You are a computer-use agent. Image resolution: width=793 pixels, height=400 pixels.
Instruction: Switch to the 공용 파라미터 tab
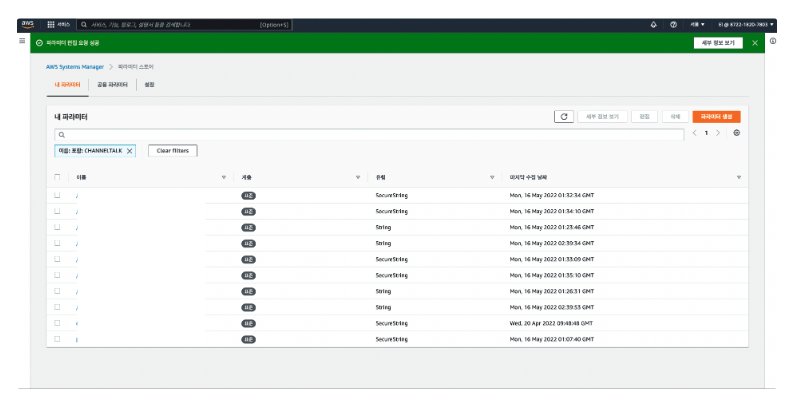click(x=112, y=85)
